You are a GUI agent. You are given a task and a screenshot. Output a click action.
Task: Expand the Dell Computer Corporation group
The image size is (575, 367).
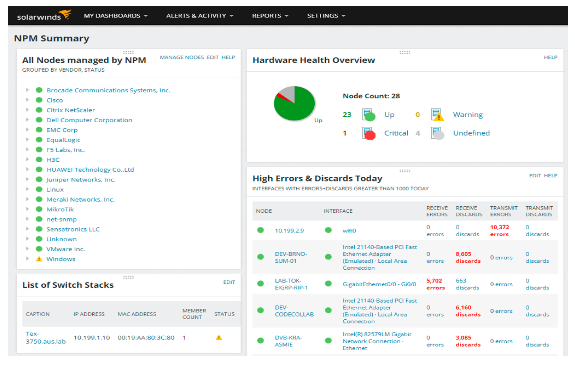(27, 120)
